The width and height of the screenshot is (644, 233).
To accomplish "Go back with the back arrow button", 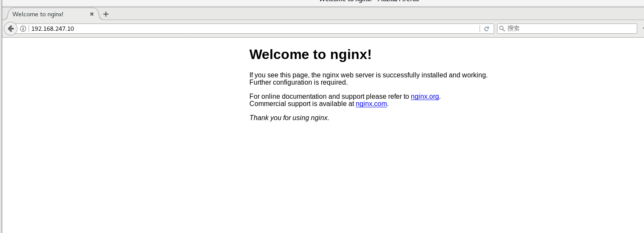I will pos(11,29).
